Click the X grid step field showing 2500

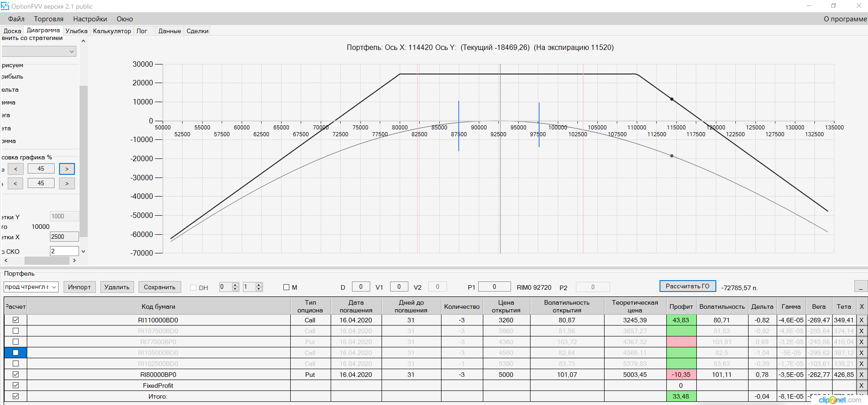coord(64,237)
